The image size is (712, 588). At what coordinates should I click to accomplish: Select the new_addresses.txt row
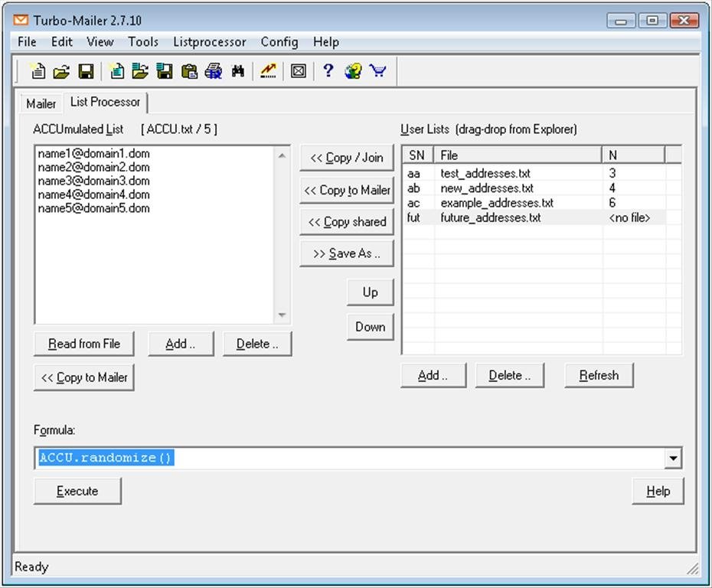[542, 188]
